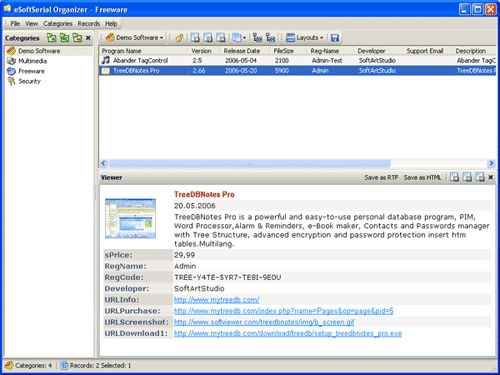Sort by the FileSize column header
500x375 pixels.
289,51
